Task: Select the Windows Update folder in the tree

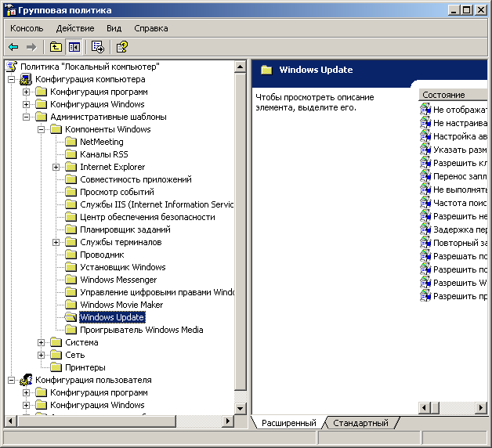Action: pyautogui.click(x=112, y=317)
